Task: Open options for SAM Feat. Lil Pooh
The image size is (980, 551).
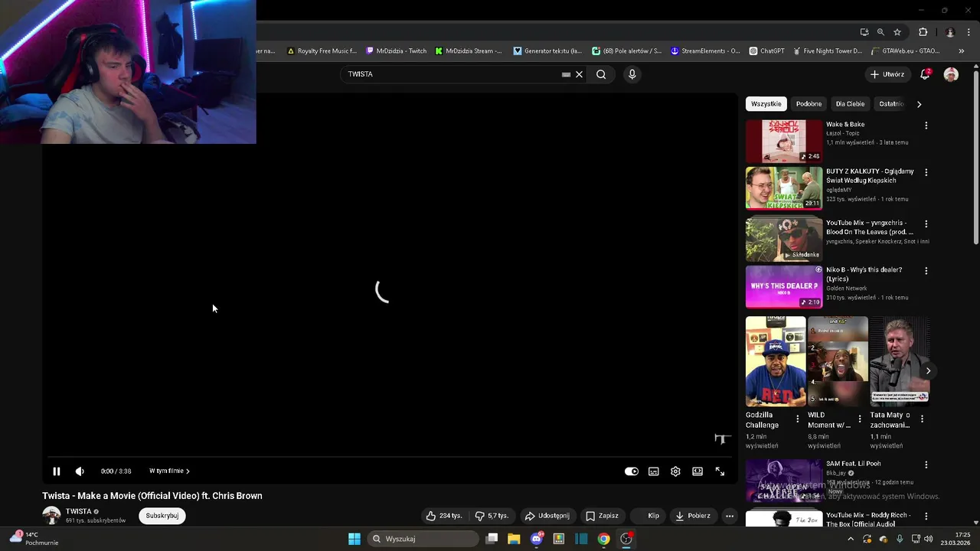Action: click(926, 465)
